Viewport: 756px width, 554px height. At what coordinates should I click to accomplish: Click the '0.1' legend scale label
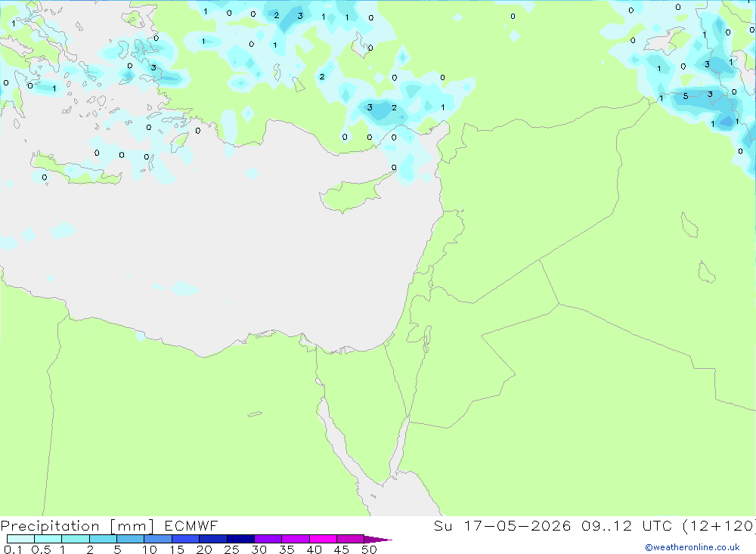click(x=13, y=549)
